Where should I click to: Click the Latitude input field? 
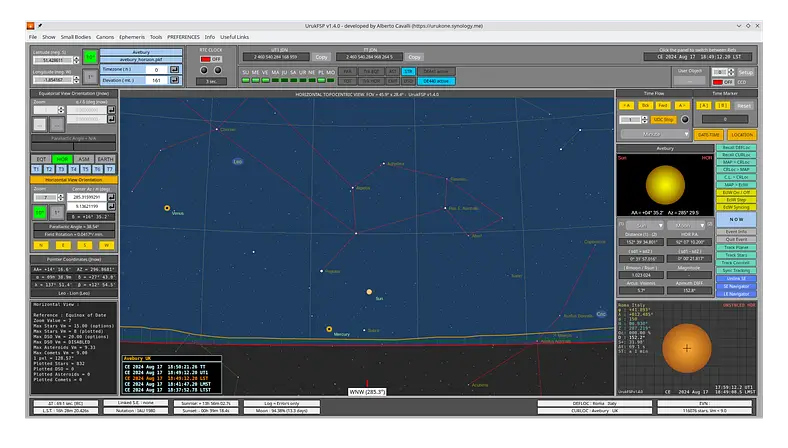[x=51, y=60]
